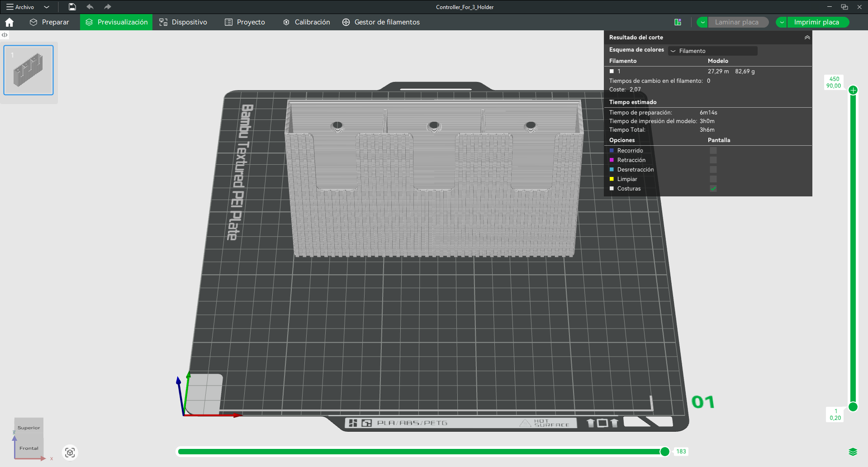
Task: Open the Esquema de colores Filamento dropdown
Action: [x=713, y=51]
